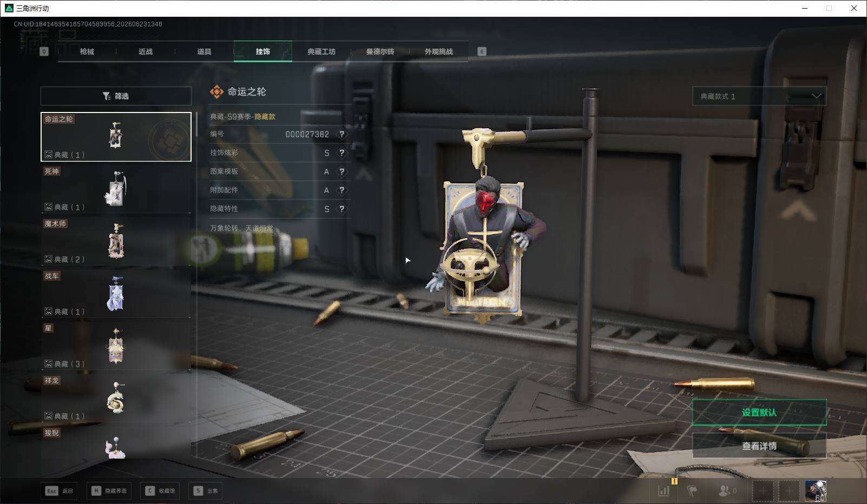Open the 筛选 filter panel
Viewport: 867px width, 504px height.
click(x=116, y=96)
